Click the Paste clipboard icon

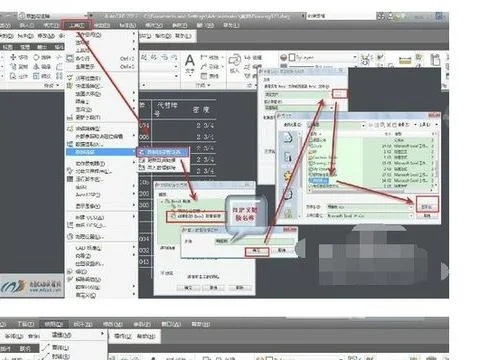[435, 59]
